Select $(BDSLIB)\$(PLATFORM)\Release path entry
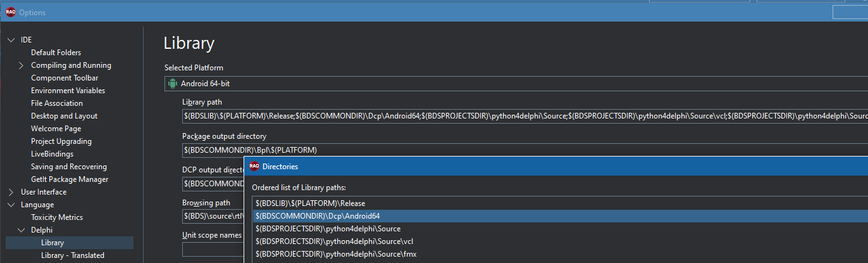This screenshot has height=263, width=868. (560, 203)
